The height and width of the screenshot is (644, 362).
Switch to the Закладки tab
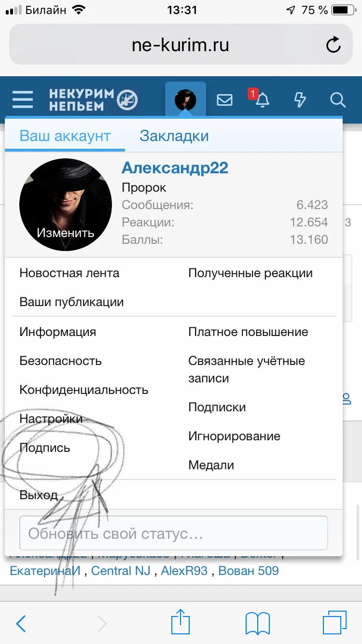click(174, 136)
